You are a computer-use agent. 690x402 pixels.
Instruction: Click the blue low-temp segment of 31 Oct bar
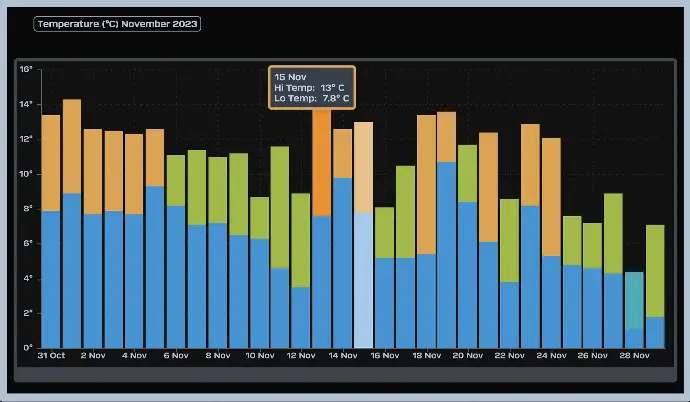click(x=51, y=279)
